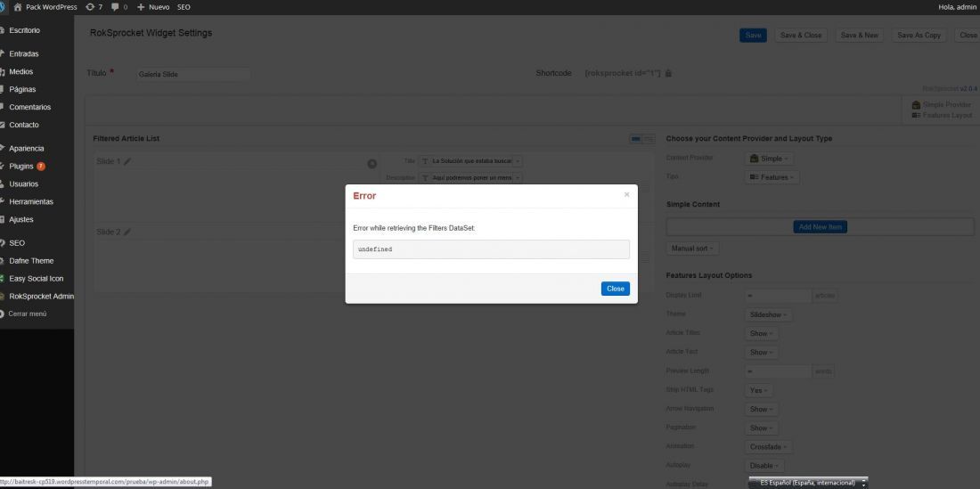Click the Title text-type T icon
980x489 pixels.
click(425, 161)
